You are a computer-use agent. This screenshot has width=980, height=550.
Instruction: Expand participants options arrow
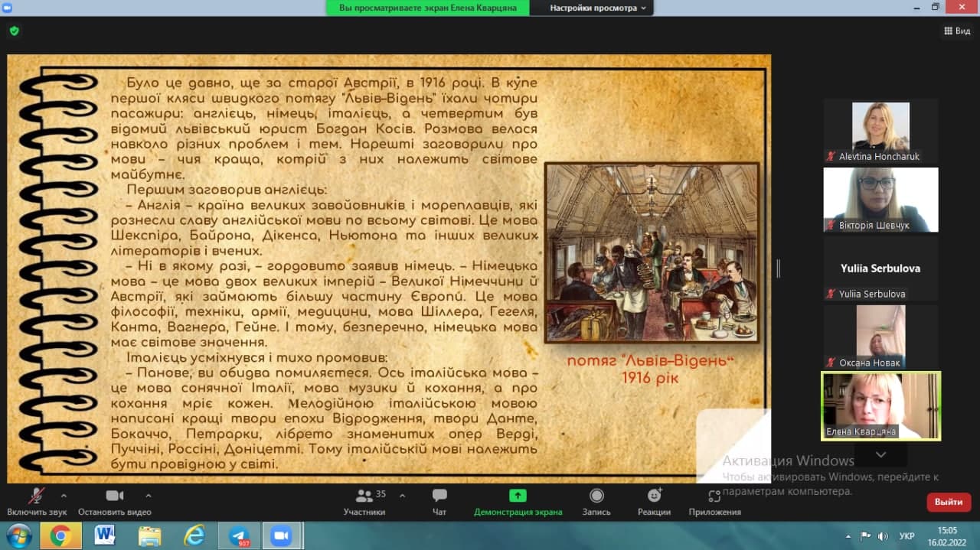click(402, 495)
